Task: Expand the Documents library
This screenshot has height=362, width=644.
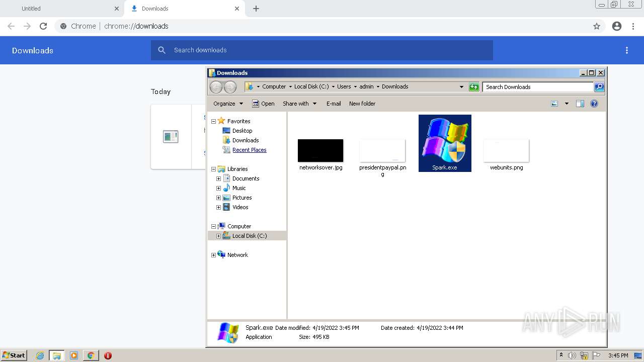Action: pos(218,178)
